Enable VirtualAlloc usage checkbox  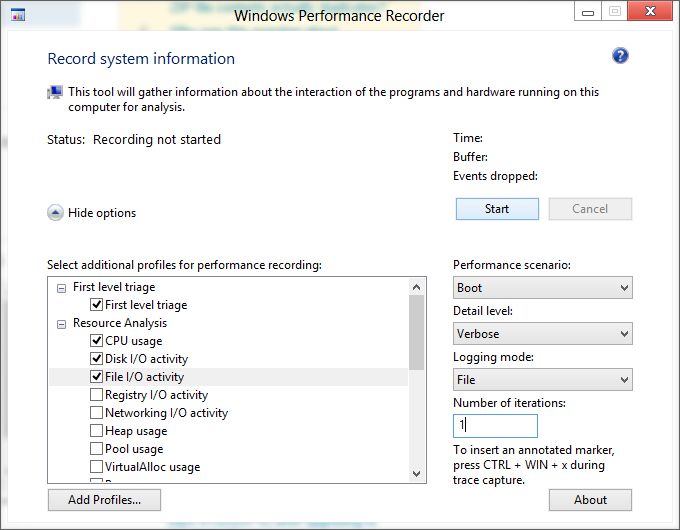96,466
